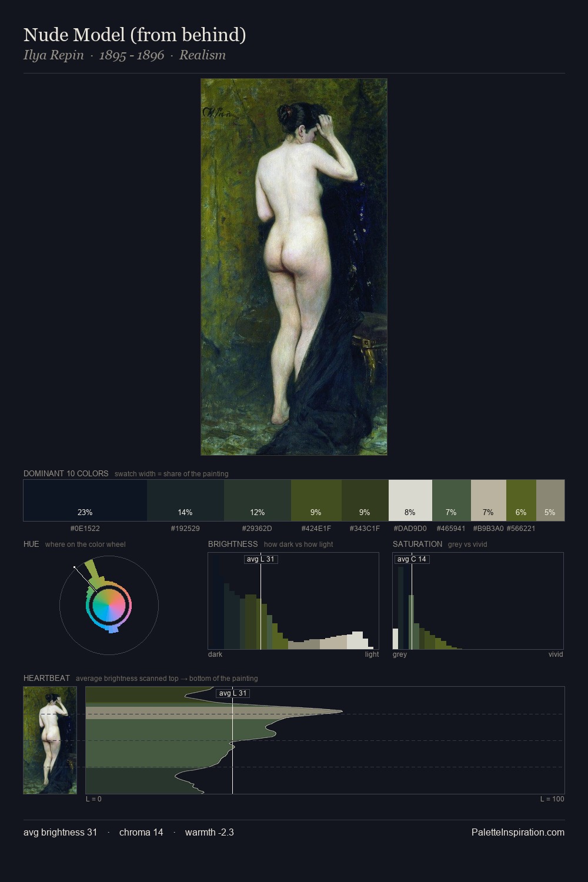Click the HUE section heading
The width and height of the screenshot is (588, 882).
tap(31, 544)
